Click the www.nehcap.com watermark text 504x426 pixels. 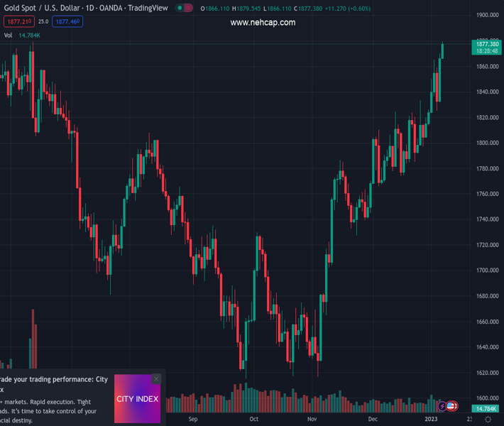tap(263, 23)
